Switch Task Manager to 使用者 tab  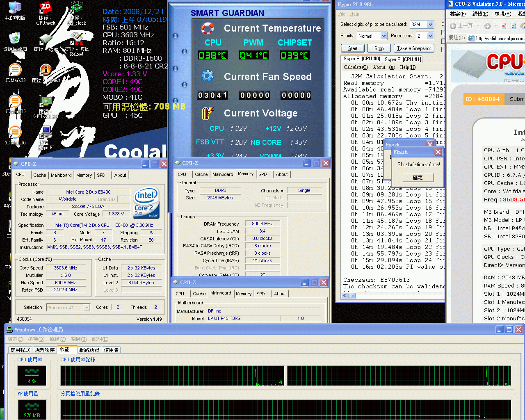[x=111, y=350]
